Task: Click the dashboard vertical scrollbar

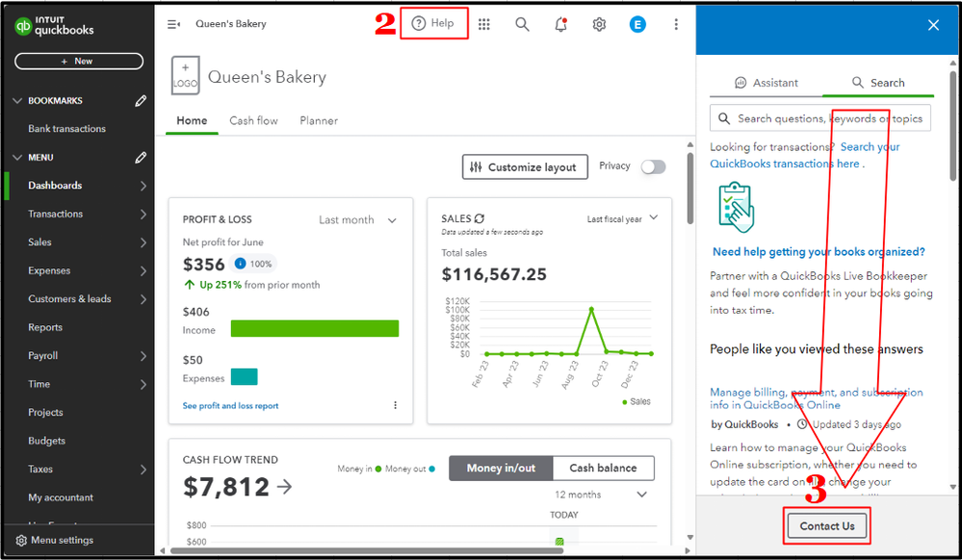Action: click(690, 189)
